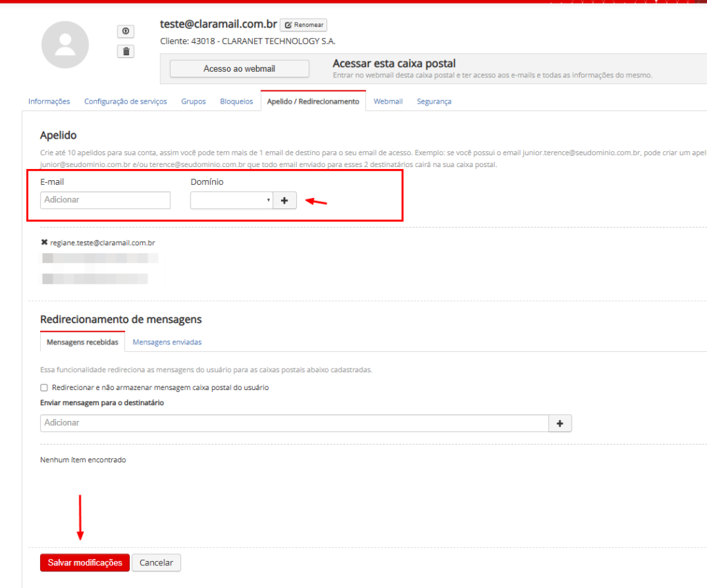Open the Grupos tab
The width and height of the screenshot is (707, 588).
point(193,101)
